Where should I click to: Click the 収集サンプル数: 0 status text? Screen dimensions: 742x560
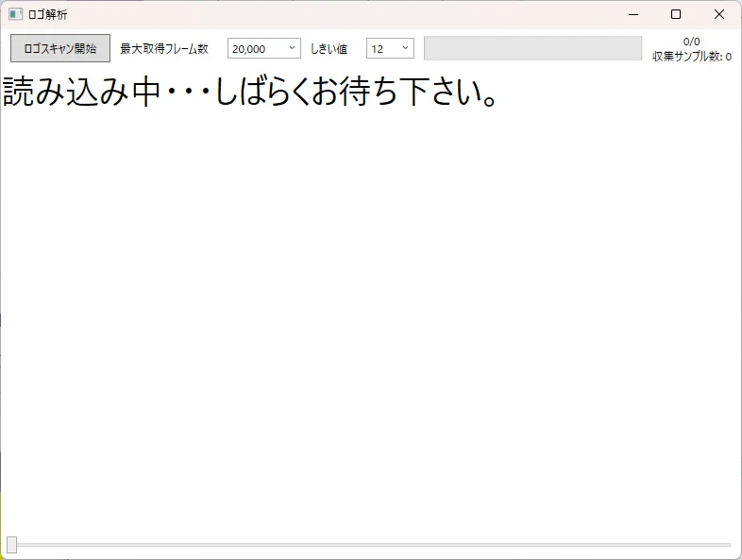tap(691, 57)
